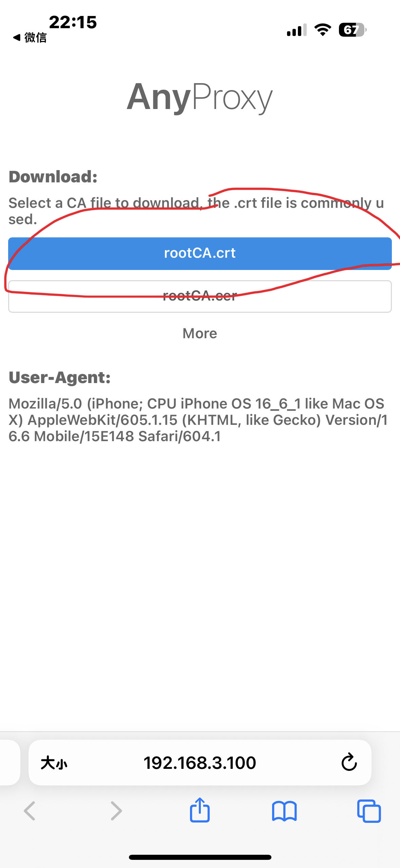Download the rootCA.crt file
400x868 pixels.
coord(200,253)
